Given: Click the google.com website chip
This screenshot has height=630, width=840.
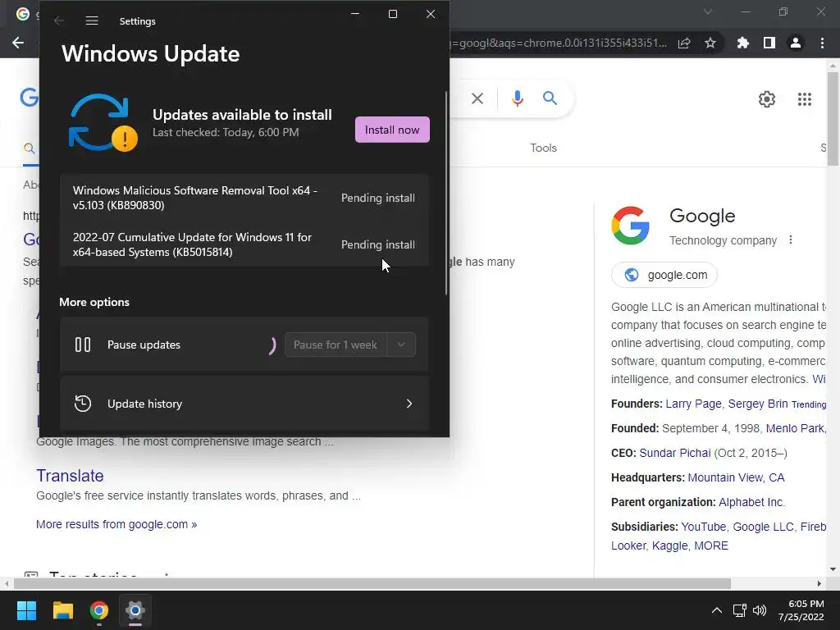Looking at the screenshot, I should click(x=664, y=275).
